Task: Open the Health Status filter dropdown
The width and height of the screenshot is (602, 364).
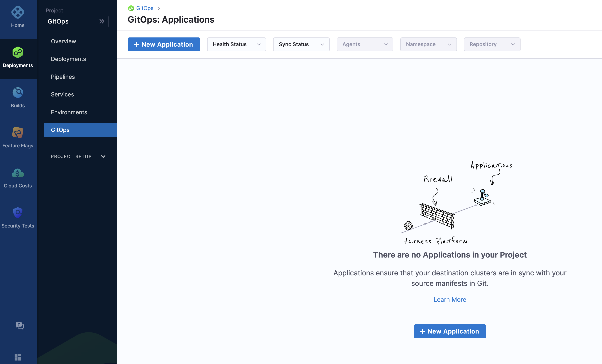Action: [x=236, y=44]
